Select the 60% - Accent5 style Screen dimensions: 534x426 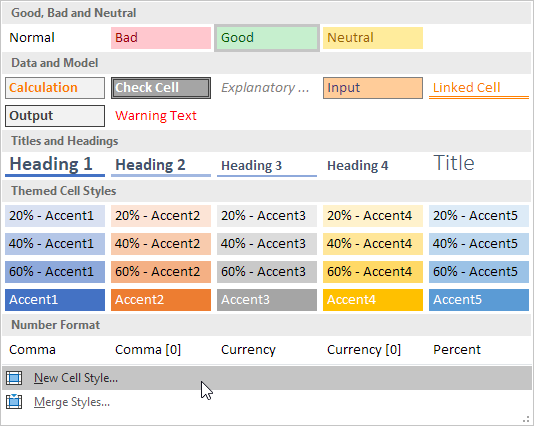click(479, 272)
